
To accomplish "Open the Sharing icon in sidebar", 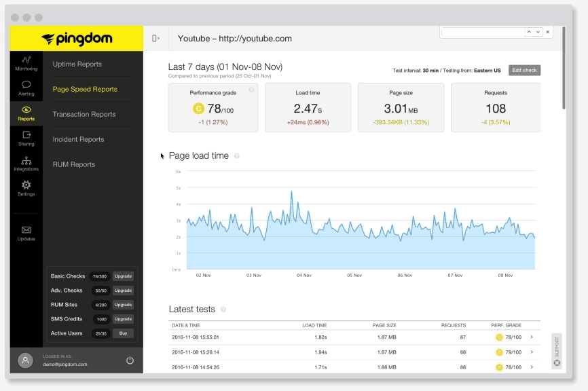I will 26,134.
